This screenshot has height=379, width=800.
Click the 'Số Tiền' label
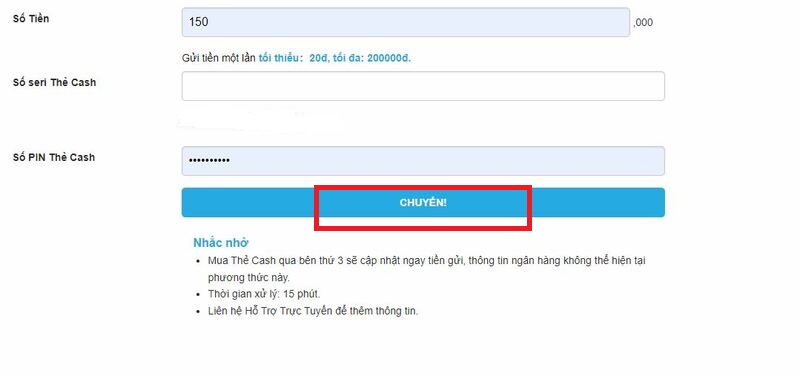[31, 18]
